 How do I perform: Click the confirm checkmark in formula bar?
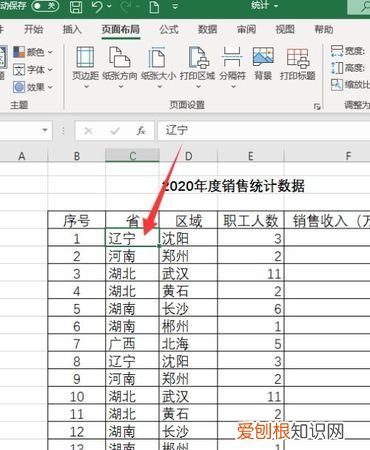pyautogui.click(x=115, y=131)
